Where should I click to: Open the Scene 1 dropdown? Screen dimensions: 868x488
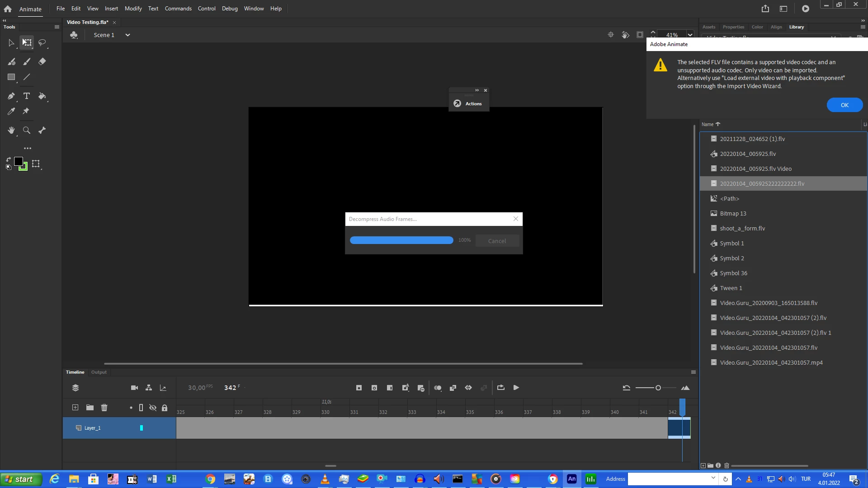click(127, 35)
